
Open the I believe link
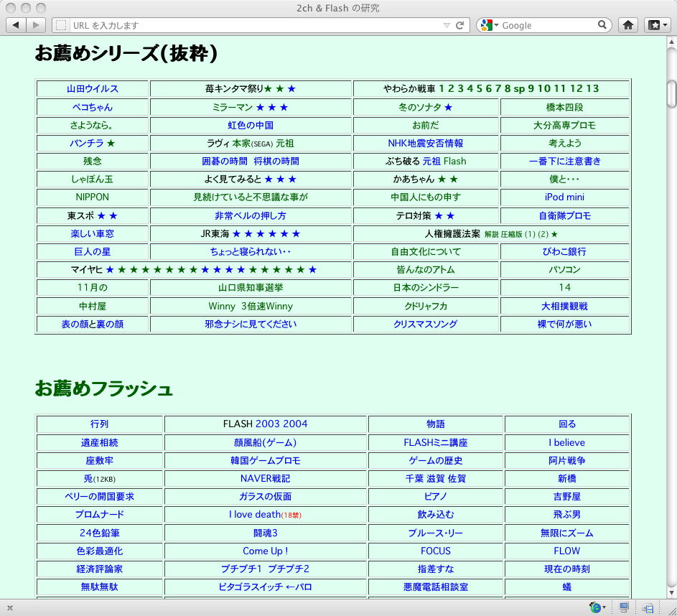click(567, 443)
